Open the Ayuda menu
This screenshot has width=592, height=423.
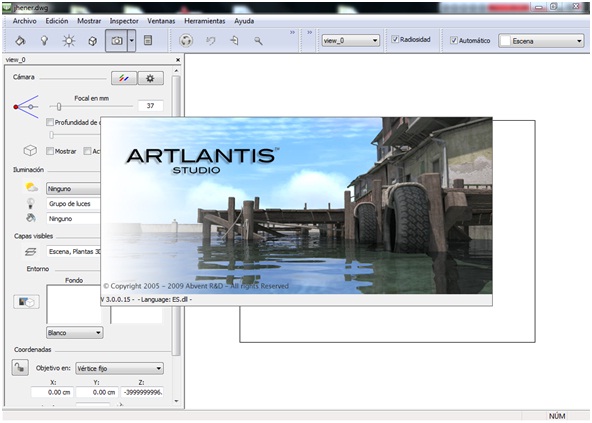pos(244,21)
